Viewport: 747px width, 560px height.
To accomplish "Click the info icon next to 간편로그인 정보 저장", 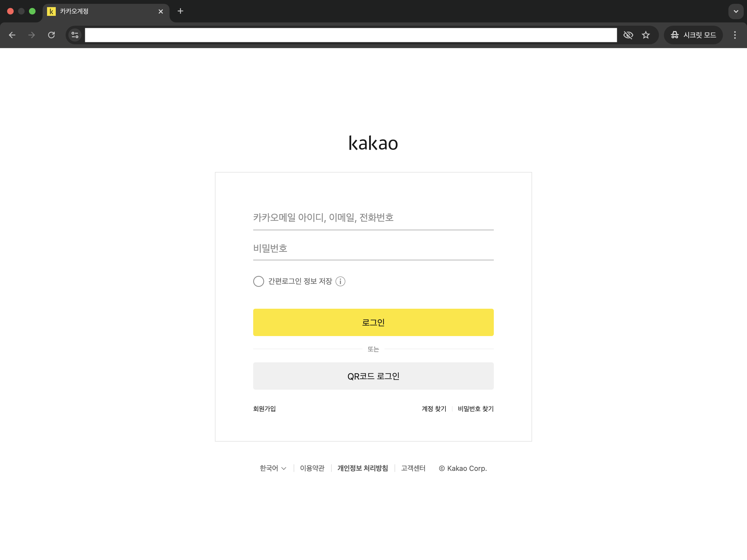I will (340, 281).
